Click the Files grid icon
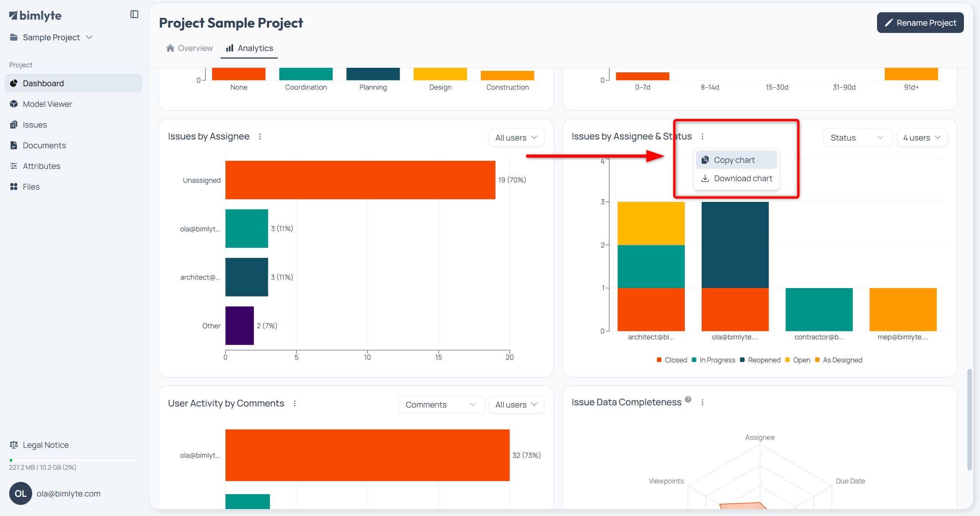The image size is (980, 516). 14,187
